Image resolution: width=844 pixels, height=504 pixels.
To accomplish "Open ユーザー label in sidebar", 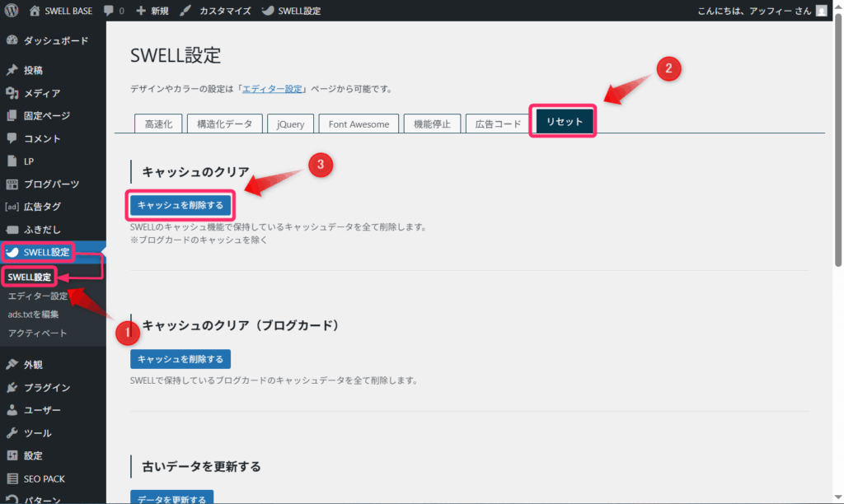I will point(42,410).
